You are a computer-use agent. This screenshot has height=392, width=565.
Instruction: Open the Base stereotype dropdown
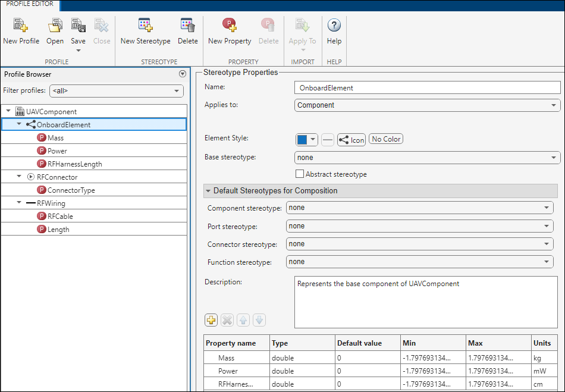[x=428, y=158]
